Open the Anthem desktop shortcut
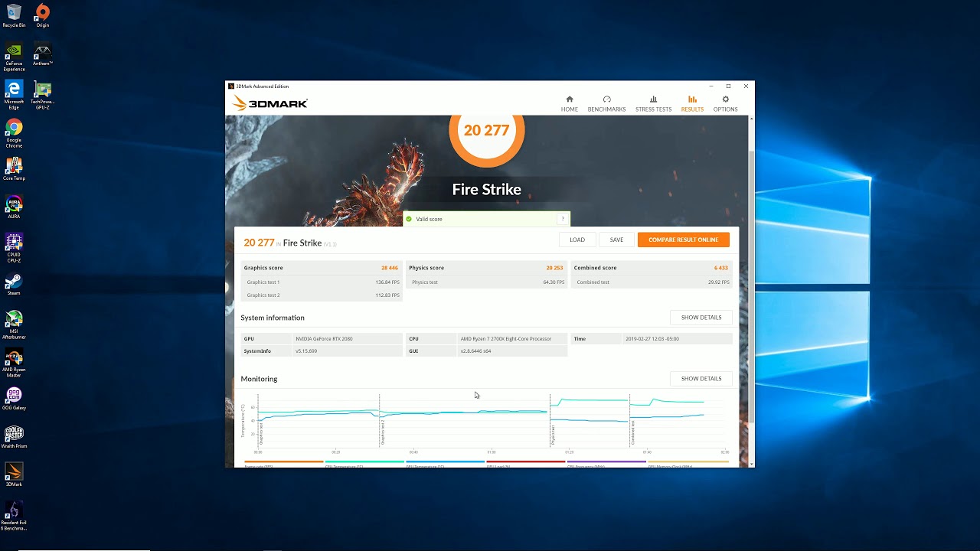 coord(42,54)
